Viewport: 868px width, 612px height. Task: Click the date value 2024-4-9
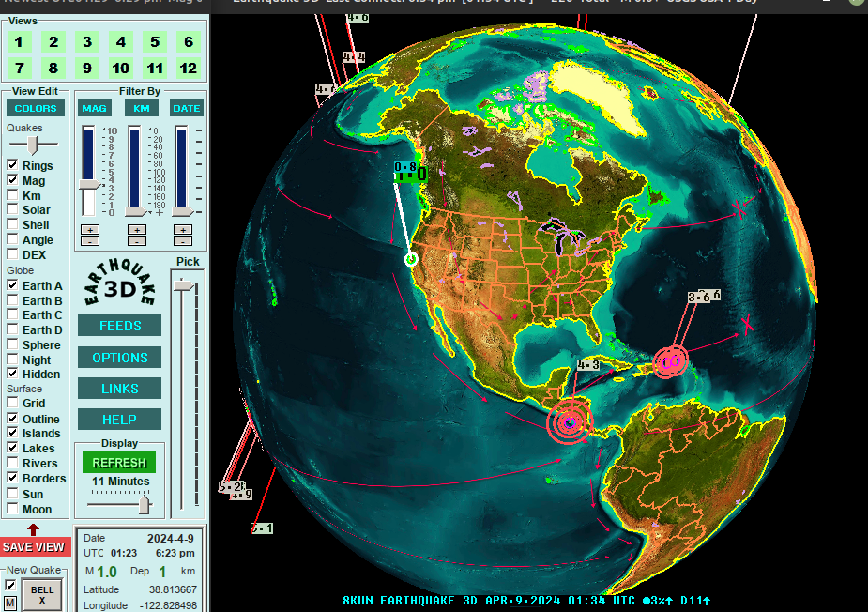(171, 539)
